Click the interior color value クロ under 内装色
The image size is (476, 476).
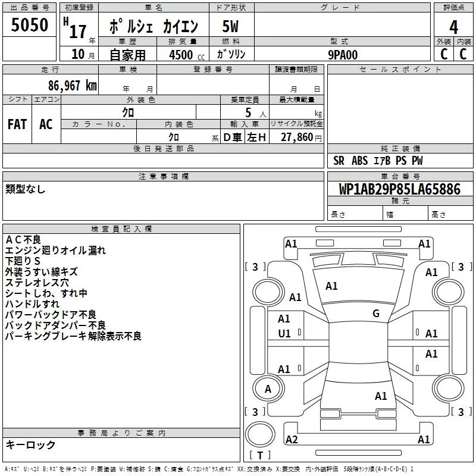(174, 137)
